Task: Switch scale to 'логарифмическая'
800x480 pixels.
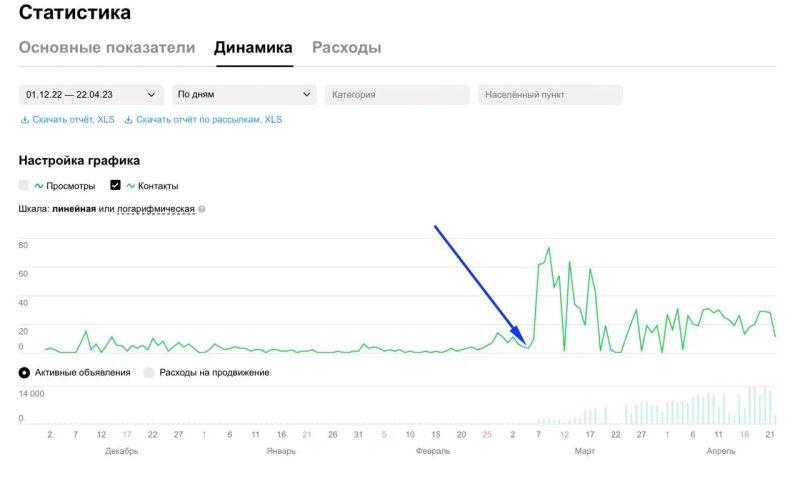Action: [155, 209]
